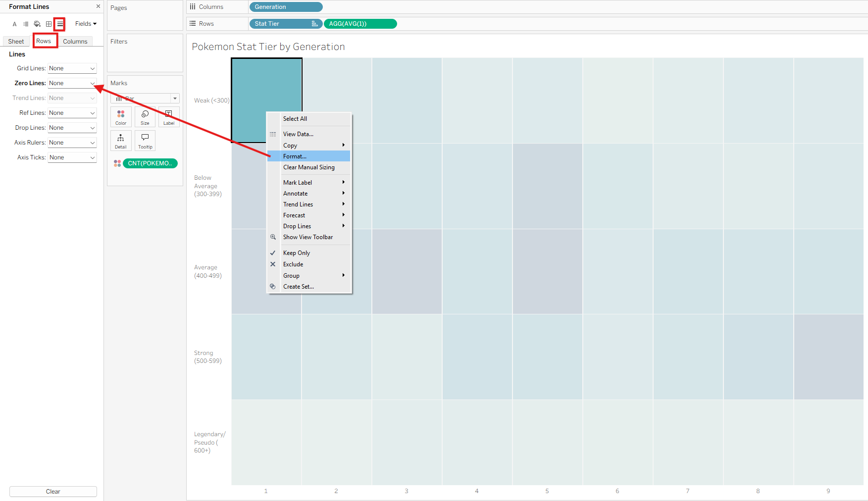
Task: Expand the Mark Label submenu
Action: [x=309, y=183]
